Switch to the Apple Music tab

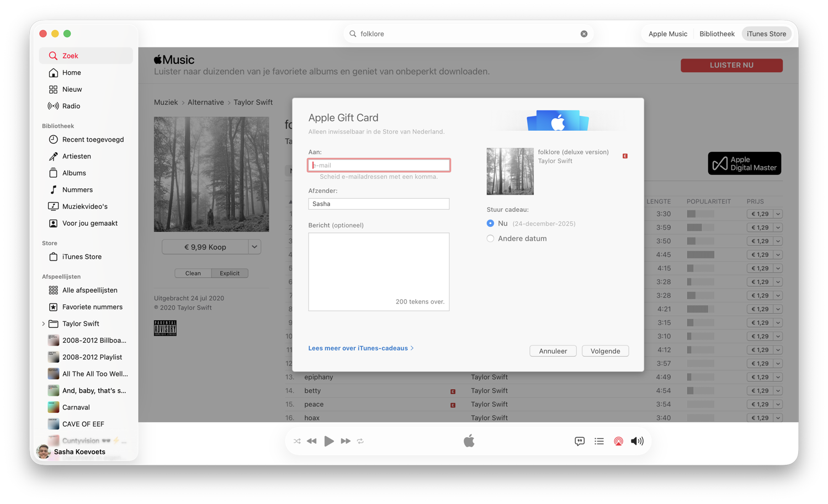[668, 34]
